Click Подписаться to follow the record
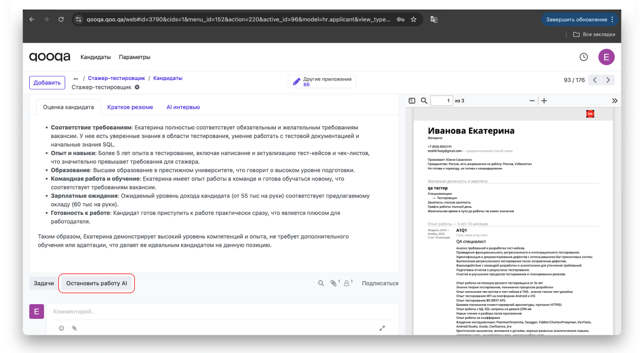Screen dimensions: 644x353 point(380,283)
